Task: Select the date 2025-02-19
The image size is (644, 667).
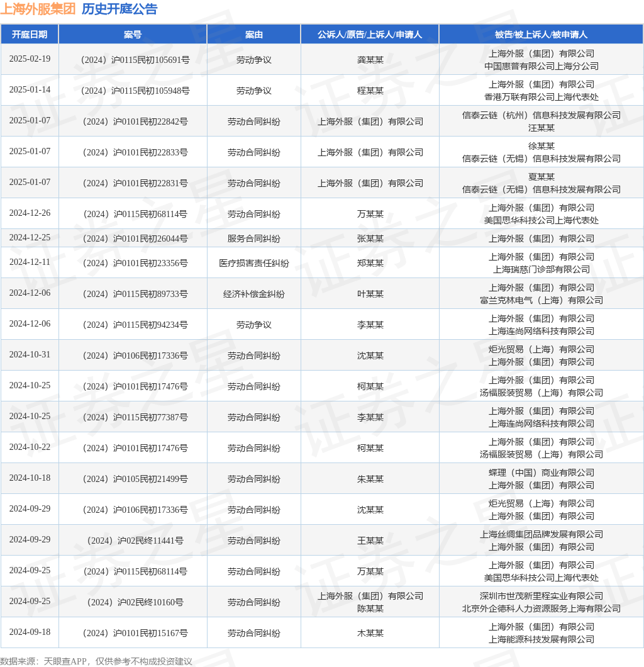Action: (x=30, y=59)
